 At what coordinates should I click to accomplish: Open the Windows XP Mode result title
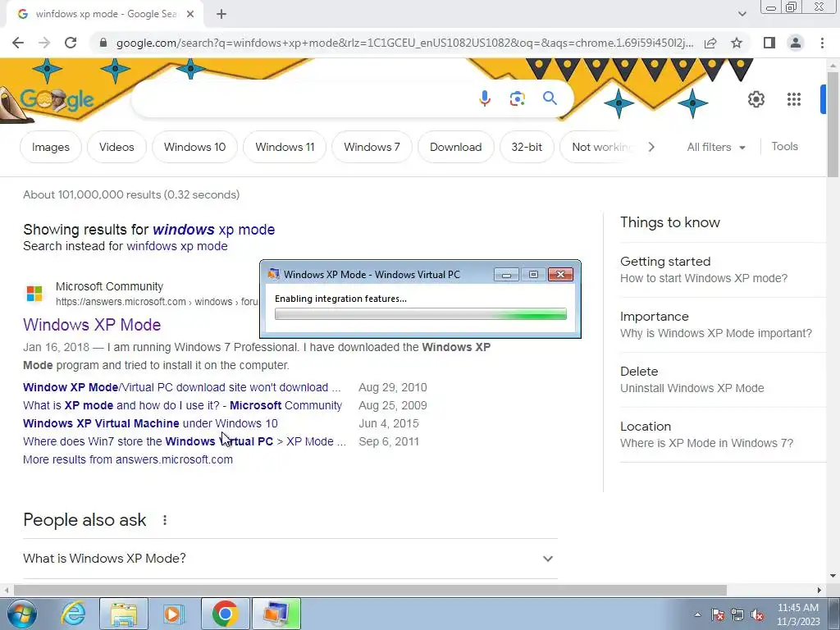click(92, 325)
